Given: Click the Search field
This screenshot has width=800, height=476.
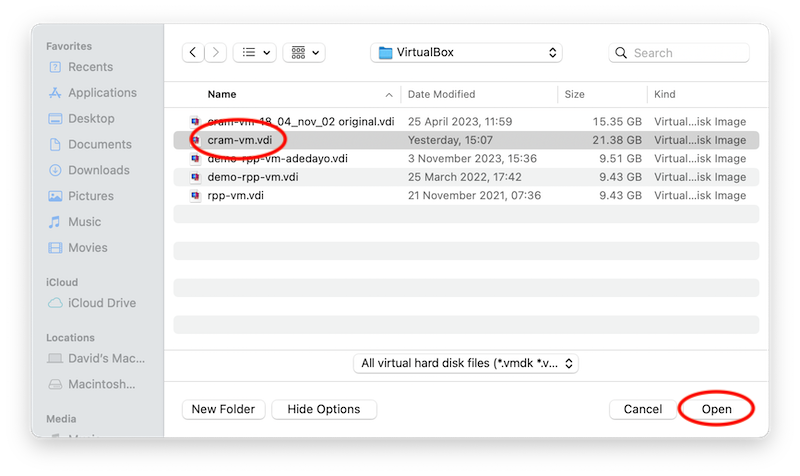Looking at the screenshot, I should point(679,53).
